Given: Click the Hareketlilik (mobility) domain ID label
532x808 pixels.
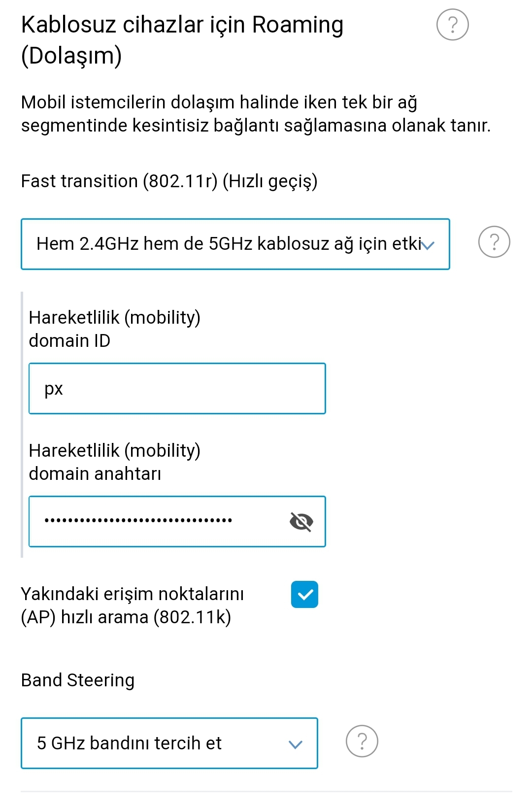Looking at the screenshot, I should tap(114, 329).
